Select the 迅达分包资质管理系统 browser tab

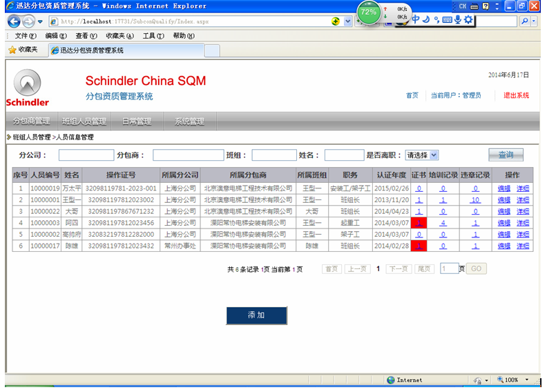pos(126,50)
